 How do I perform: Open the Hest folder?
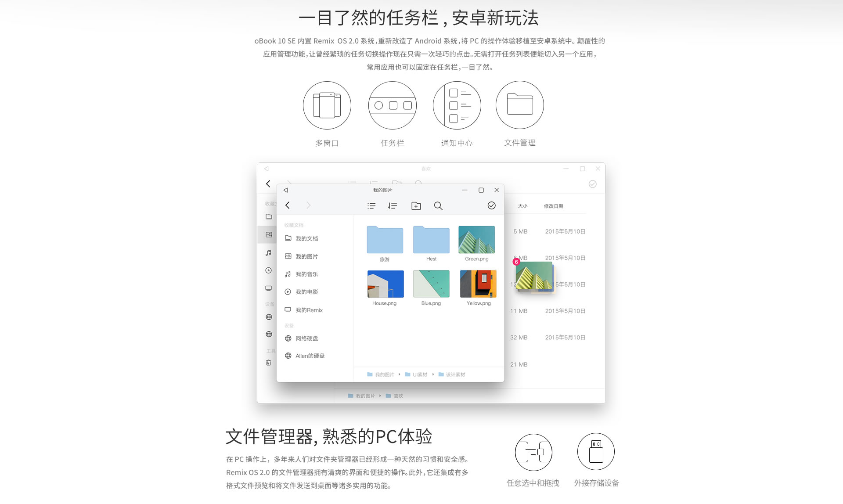431,240
